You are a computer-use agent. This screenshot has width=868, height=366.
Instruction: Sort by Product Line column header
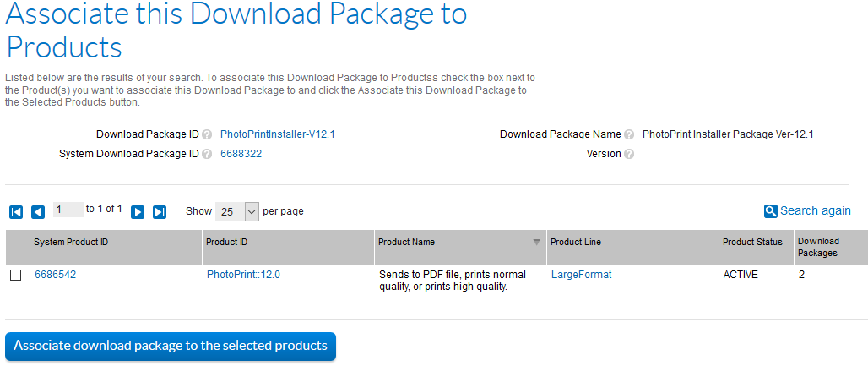click(x=577, y=242)
